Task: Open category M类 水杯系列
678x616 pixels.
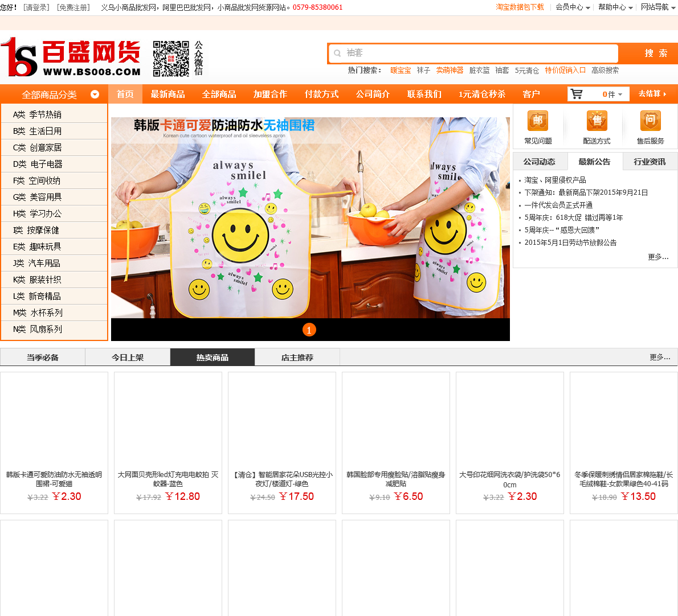Action: (x=54, y=313)
